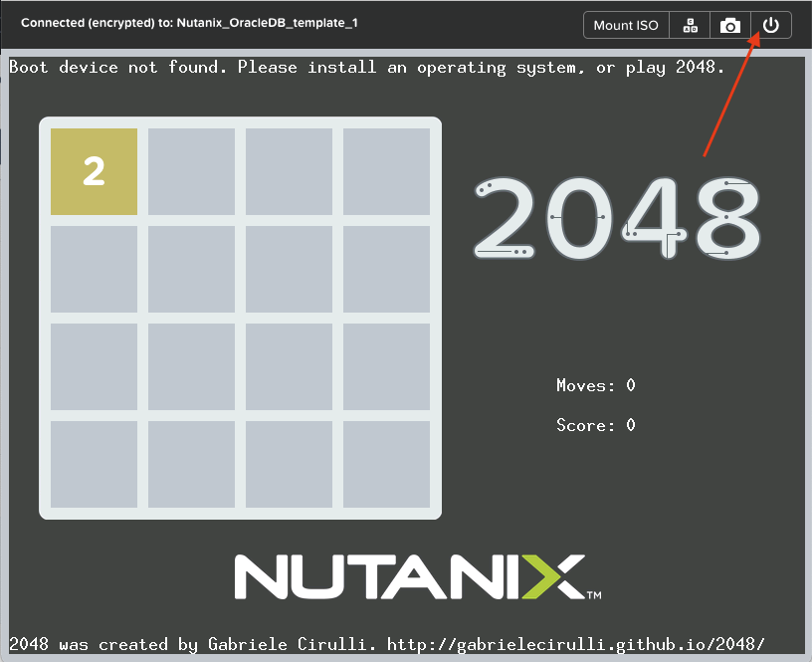The height and width of the screenshot is (662, 812).
Task: Click the Mount ISO button
Action: click(626, 25)
